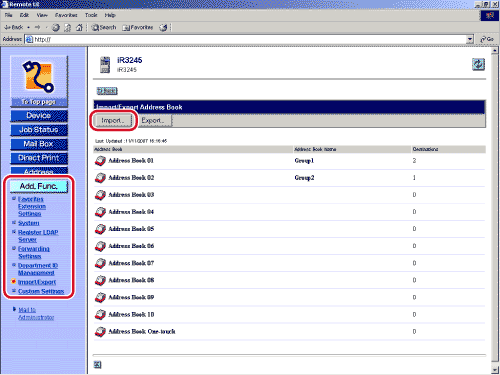Expand the address bar dropdown arrow

pyautogui.click(x=470, y=39)
